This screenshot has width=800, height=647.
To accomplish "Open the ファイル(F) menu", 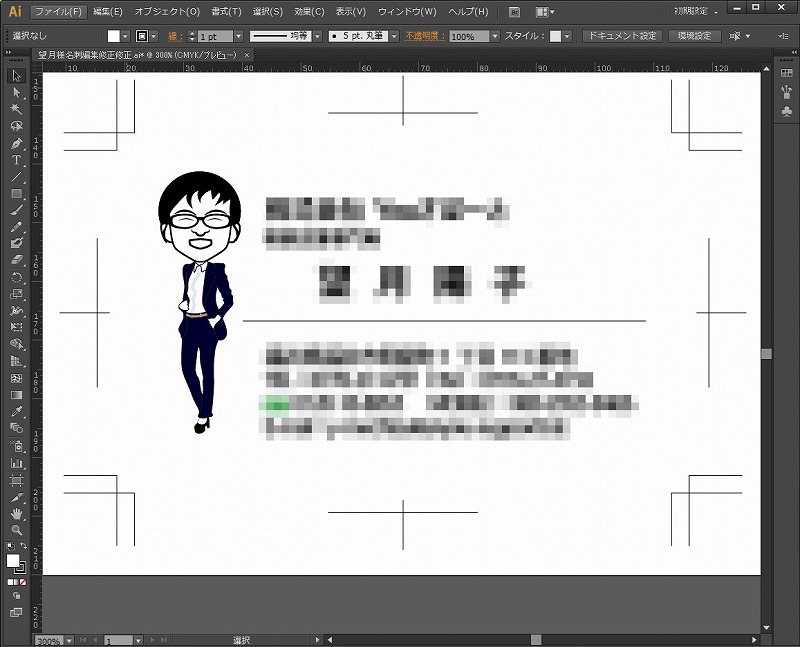I will click(x=57, y=11).
